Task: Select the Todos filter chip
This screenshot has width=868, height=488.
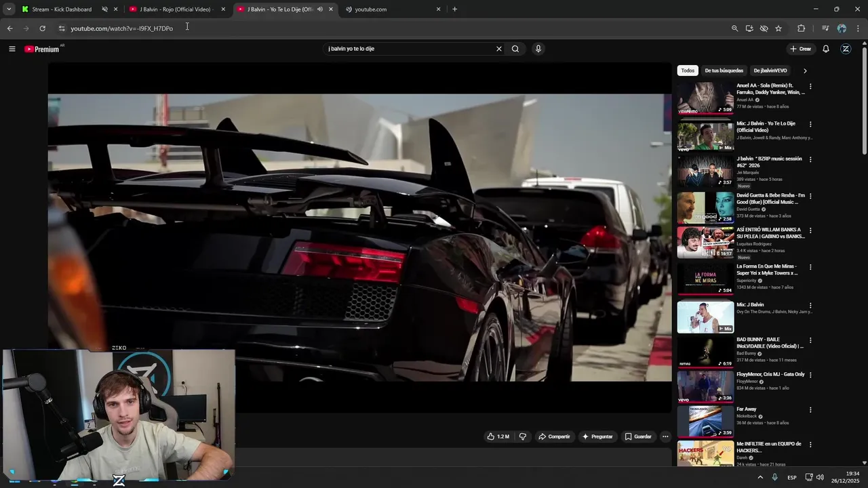Action: [688, 70]
